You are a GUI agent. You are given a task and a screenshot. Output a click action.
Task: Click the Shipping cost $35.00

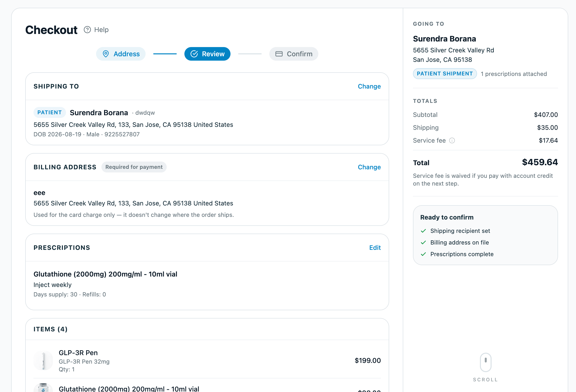pos(548,128)
